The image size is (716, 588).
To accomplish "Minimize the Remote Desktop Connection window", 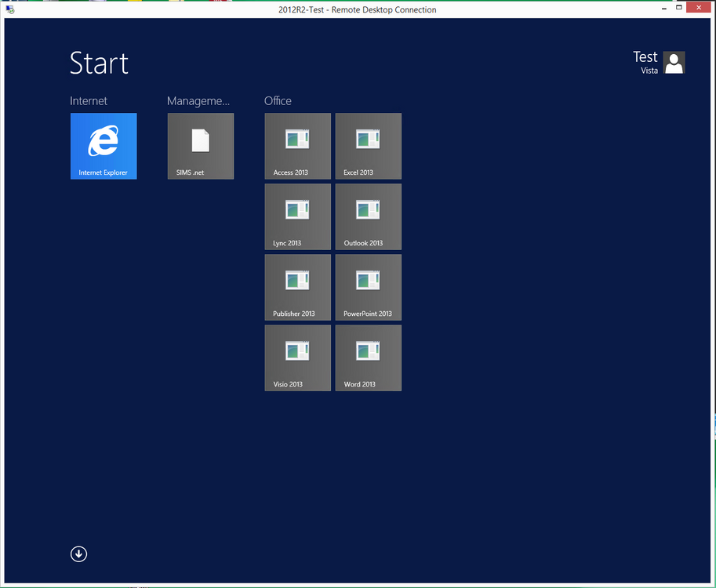I will coord(664,8).
